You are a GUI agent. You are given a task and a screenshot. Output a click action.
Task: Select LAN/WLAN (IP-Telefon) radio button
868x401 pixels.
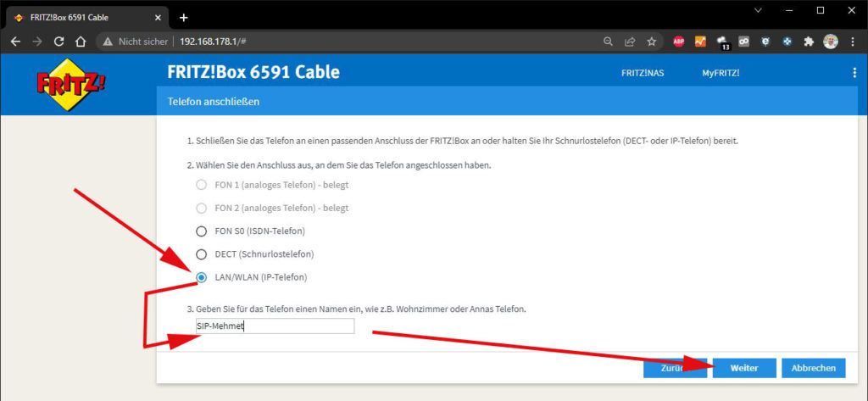[202, 277]
